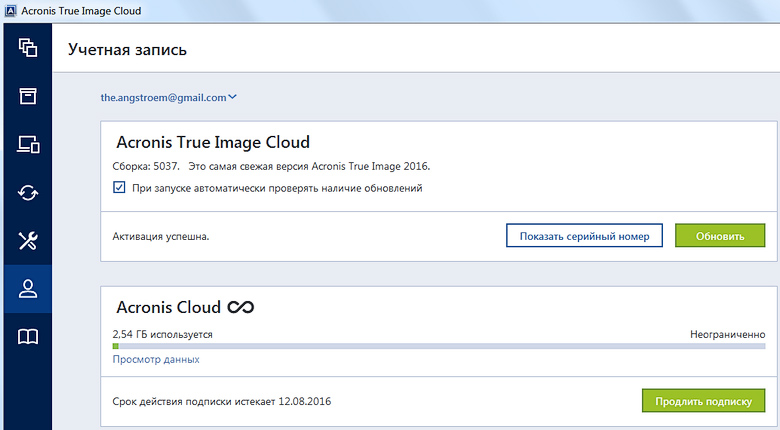Toggle automatic update check at startup
This screenshot has width=780, height=430.
(119, 188)
